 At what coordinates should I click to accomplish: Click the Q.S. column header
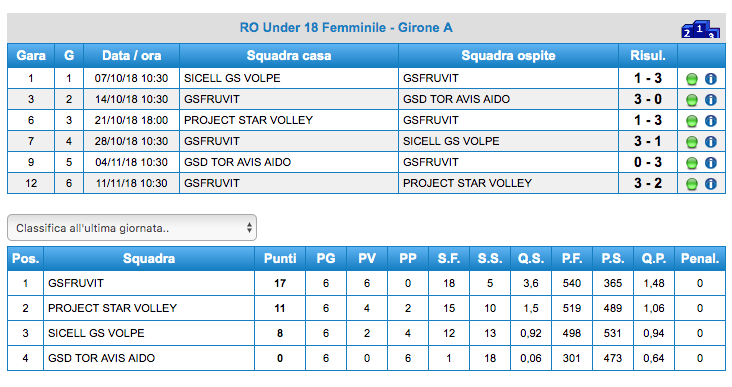(x=531, y=259)
